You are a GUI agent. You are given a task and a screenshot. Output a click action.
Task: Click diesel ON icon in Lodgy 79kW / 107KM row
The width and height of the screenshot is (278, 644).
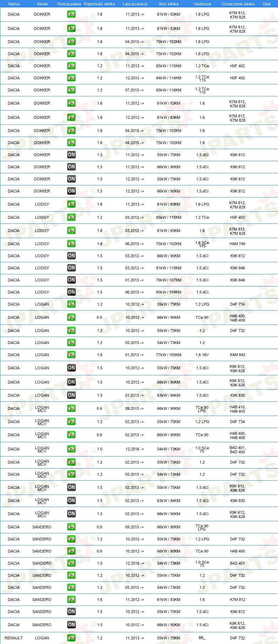(x=71, y=280)
